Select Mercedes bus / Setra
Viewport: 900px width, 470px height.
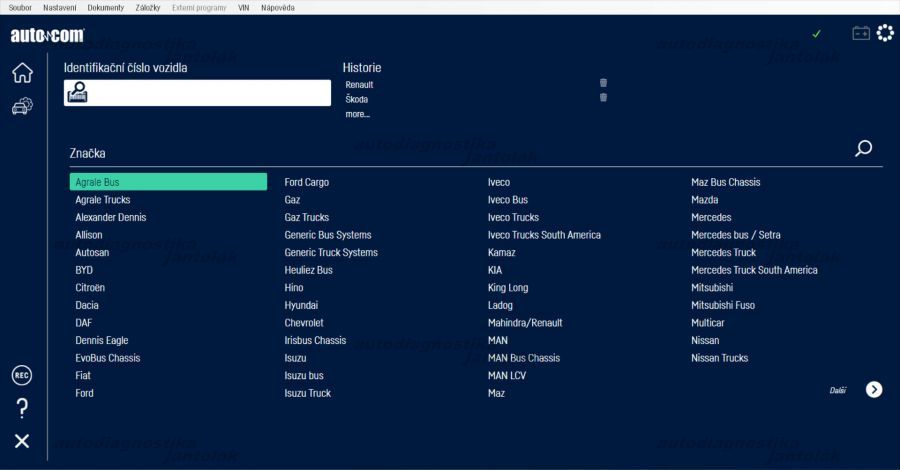[736, 235]
